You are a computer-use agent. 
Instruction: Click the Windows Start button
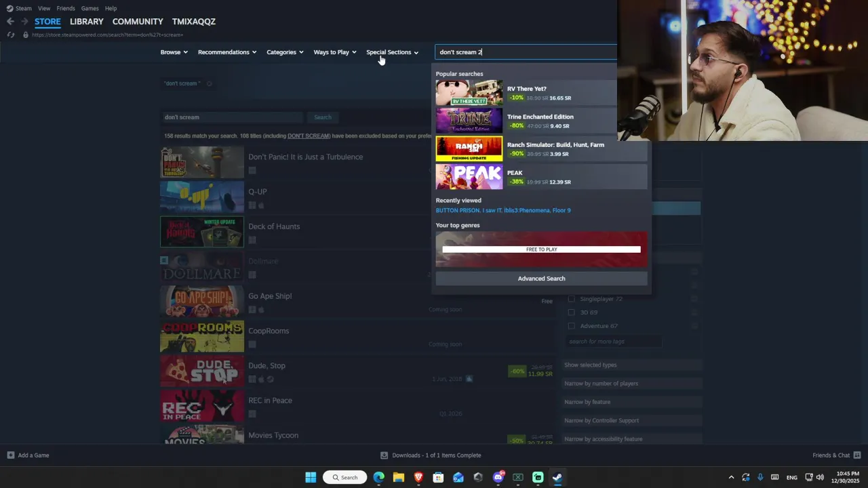coord(311,477)
